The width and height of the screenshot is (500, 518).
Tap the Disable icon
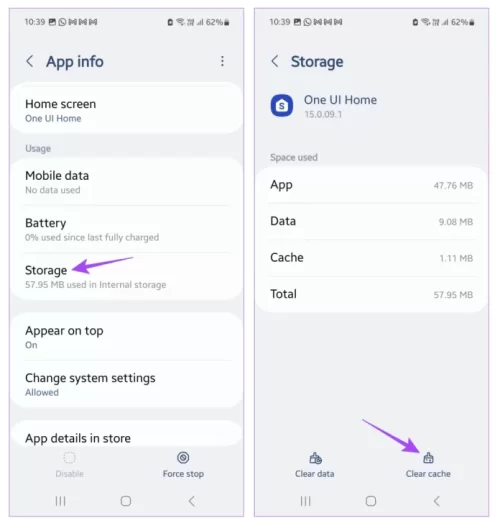[x=69, y=458]
